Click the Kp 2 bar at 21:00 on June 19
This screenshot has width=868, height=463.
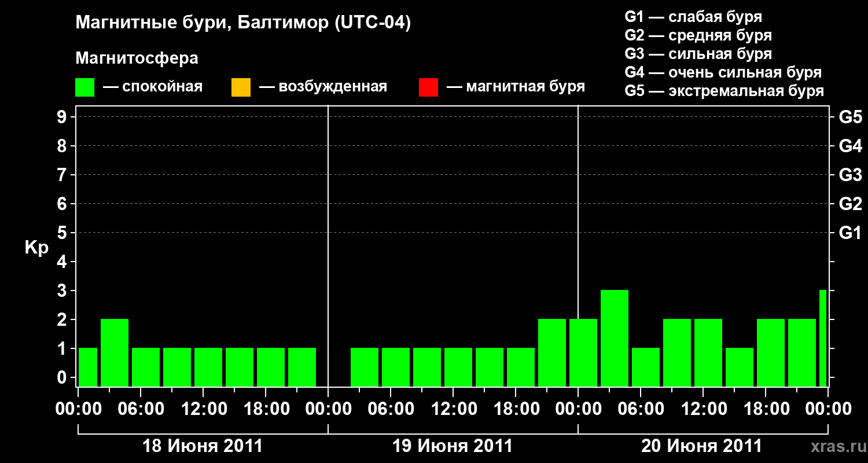click(x=552, y=353)
